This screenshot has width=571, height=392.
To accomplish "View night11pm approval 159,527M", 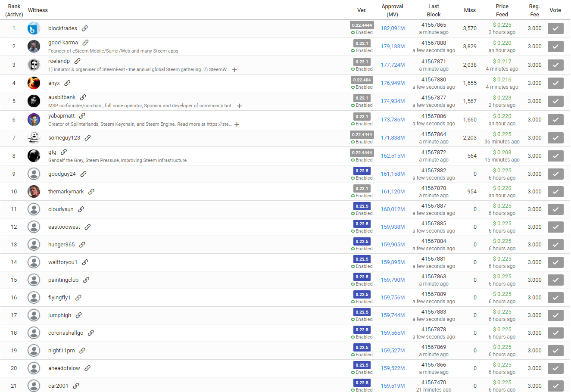I will click(393, 351).
